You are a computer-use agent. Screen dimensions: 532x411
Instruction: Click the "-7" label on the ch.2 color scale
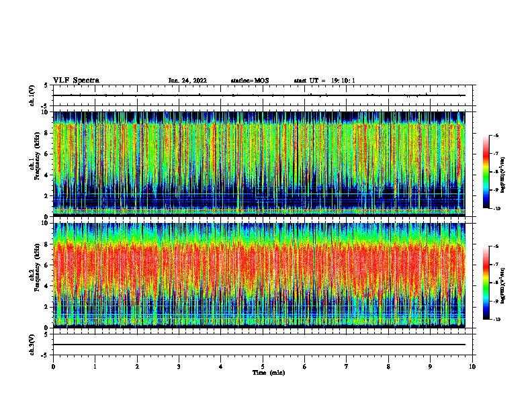(x=495, y=265)
